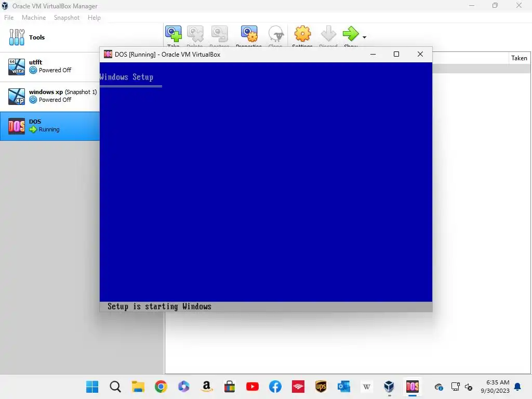The height and width of the screenshot is (399, 532).
Task: Launch Google Chrome from taskbar
Action: [x=161, y=387]
